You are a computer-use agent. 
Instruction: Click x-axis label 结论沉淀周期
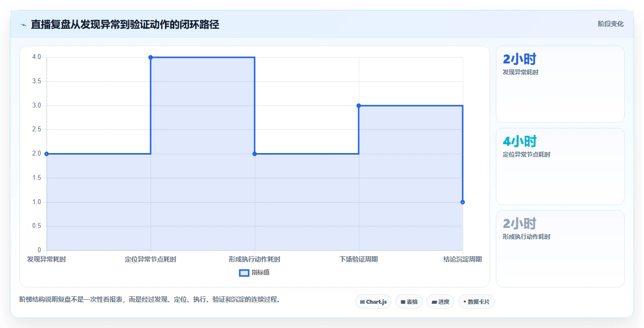463,259
